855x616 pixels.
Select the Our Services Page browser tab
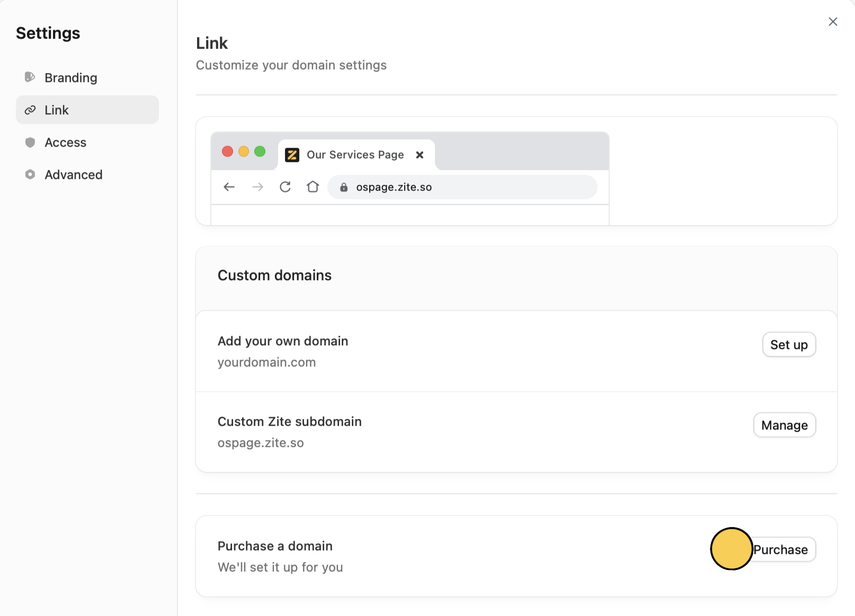click(355, 155)
